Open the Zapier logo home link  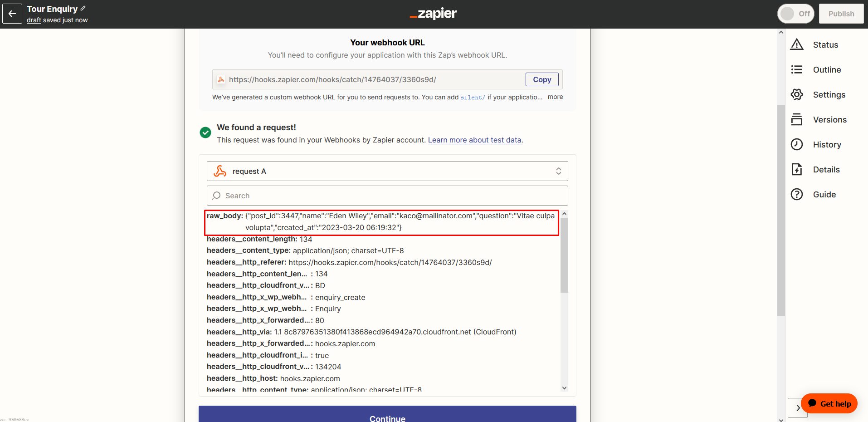[x=433, y=14]
